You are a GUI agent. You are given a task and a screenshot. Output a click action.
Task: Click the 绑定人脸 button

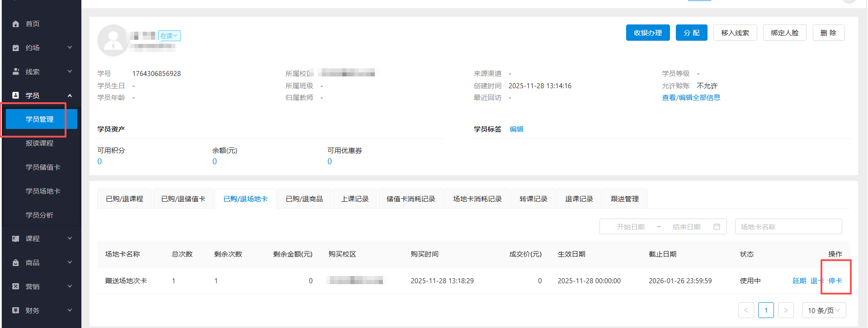click(x=785, y=33)
